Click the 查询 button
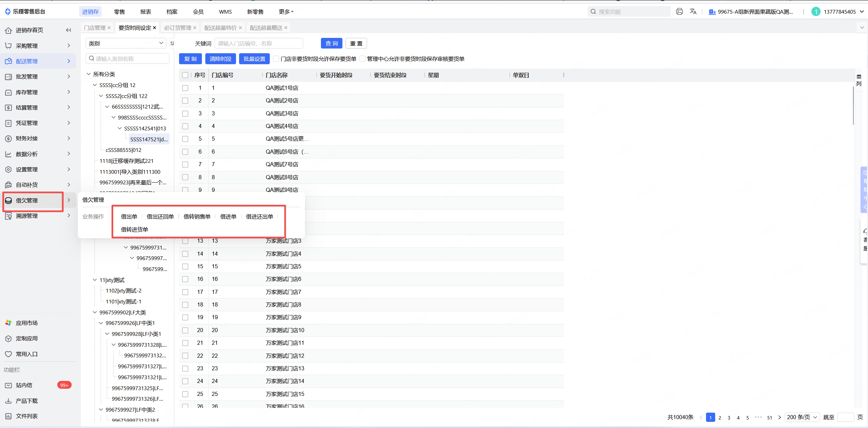Screen dimensions: 868x428 click(332, 43)
